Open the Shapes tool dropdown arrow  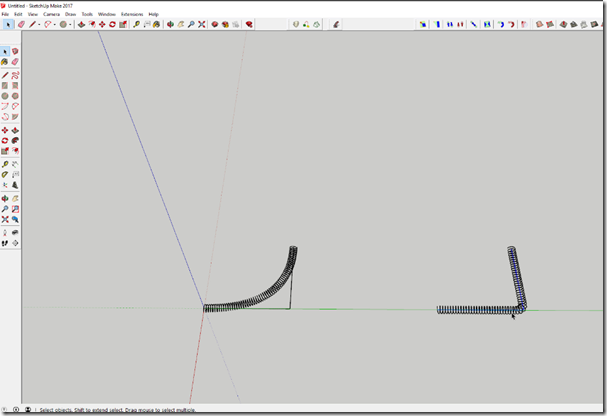tap(70, 25)
